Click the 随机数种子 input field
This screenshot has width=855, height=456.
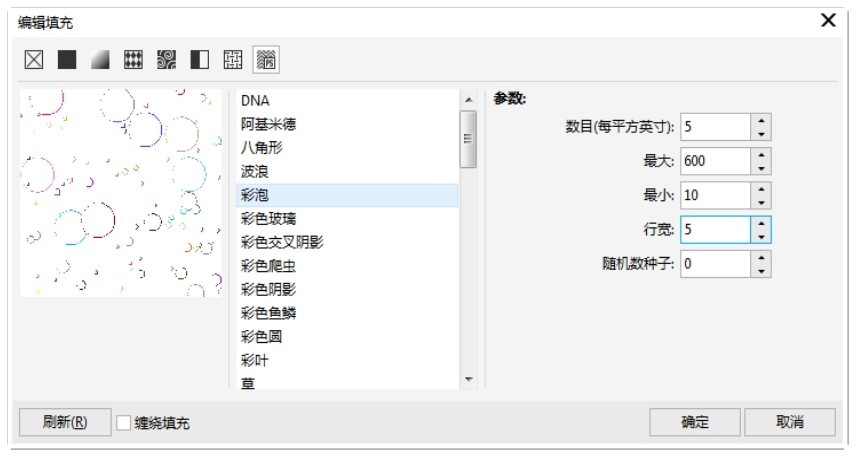[715, 264]
